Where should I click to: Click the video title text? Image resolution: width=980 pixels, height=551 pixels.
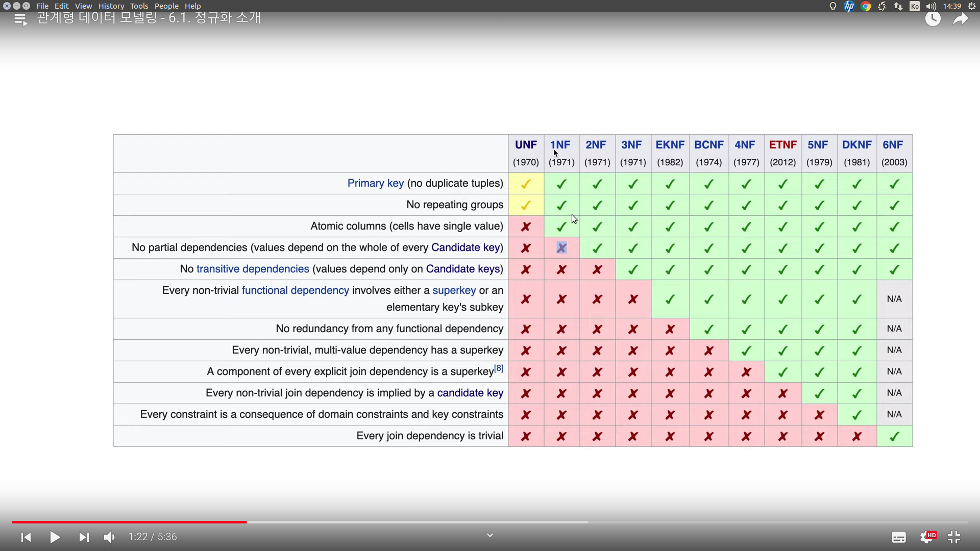[149, 17]
